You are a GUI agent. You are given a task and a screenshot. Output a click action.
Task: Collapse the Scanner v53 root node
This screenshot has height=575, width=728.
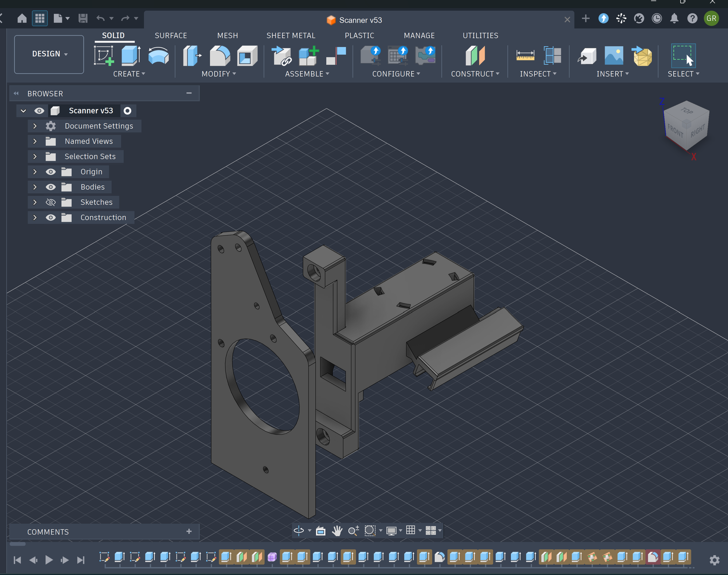coord(23,110)
